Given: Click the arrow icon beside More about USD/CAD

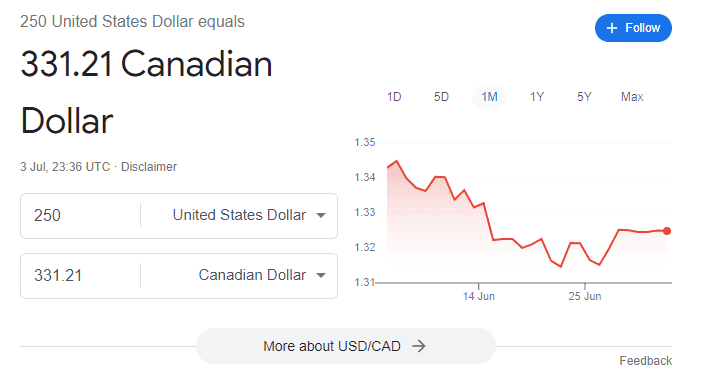Looking at the screenshot, I should click(419, 346).
